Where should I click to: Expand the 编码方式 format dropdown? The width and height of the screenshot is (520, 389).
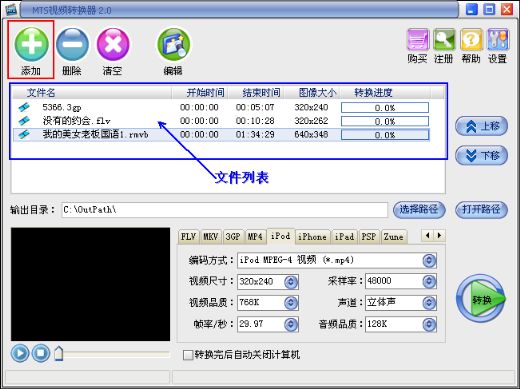click(429, 261)
